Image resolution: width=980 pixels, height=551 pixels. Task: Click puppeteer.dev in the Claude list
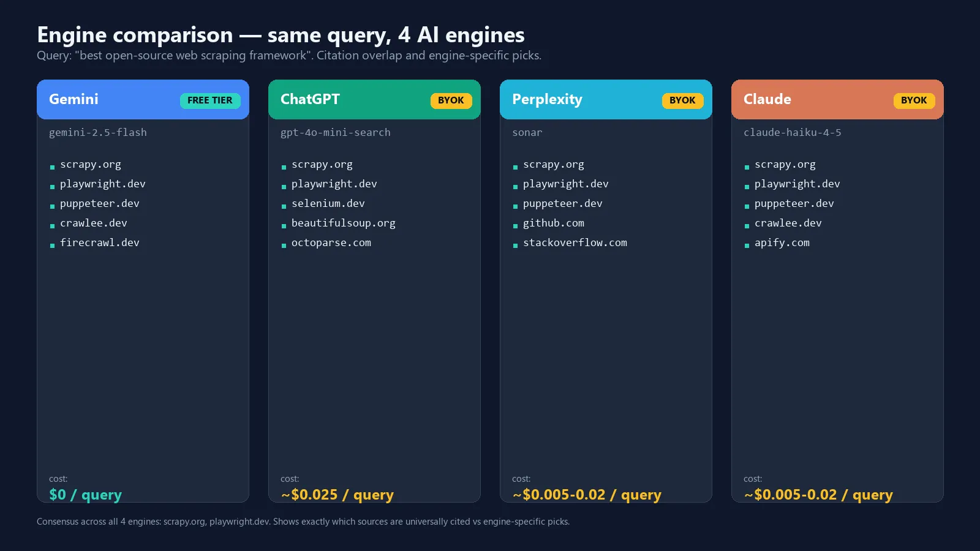point(794,203)
